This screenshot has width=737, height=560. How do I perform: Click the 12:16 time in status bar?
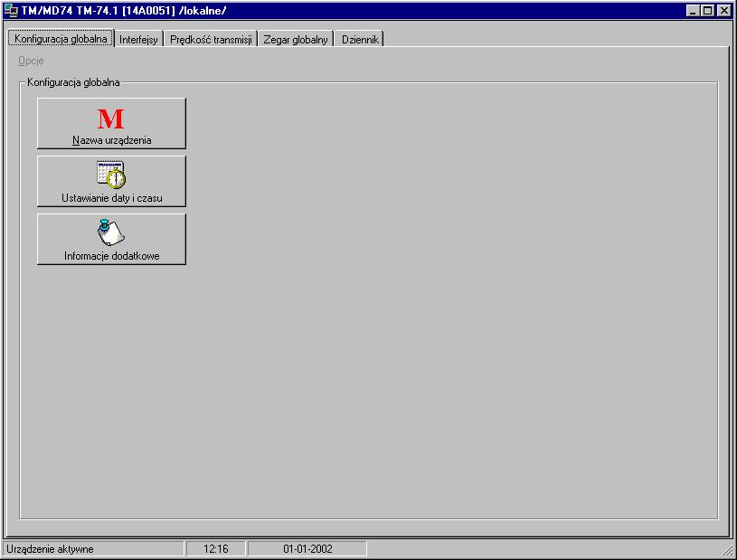(216, 549)
